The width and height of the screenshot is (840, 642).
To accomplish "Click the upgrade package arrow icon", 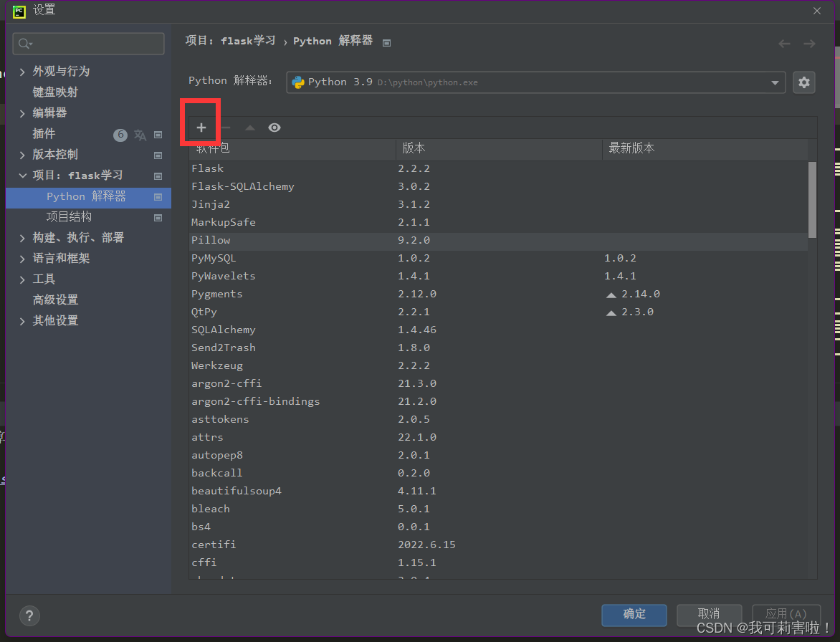I will click(249, 128).
